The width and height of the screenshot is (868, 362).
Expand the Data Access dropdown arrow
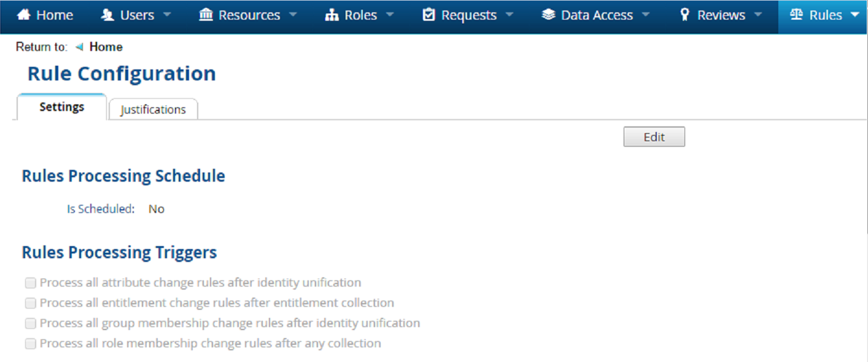pos(645,15)
